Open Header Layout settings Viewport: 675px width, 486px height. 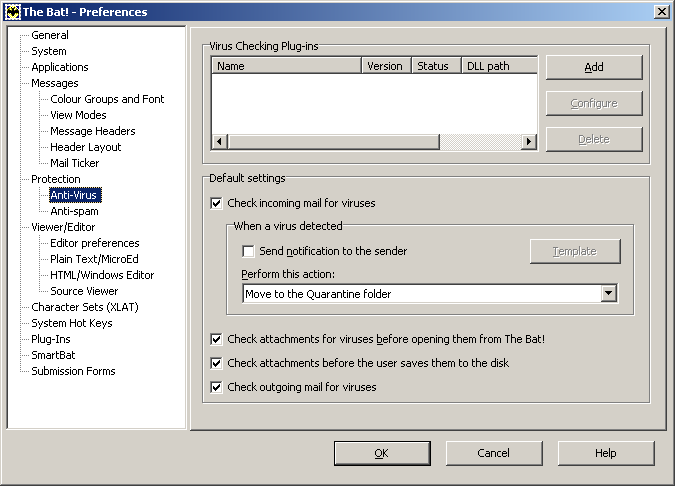pyautogui.click(x=85, y=147)
